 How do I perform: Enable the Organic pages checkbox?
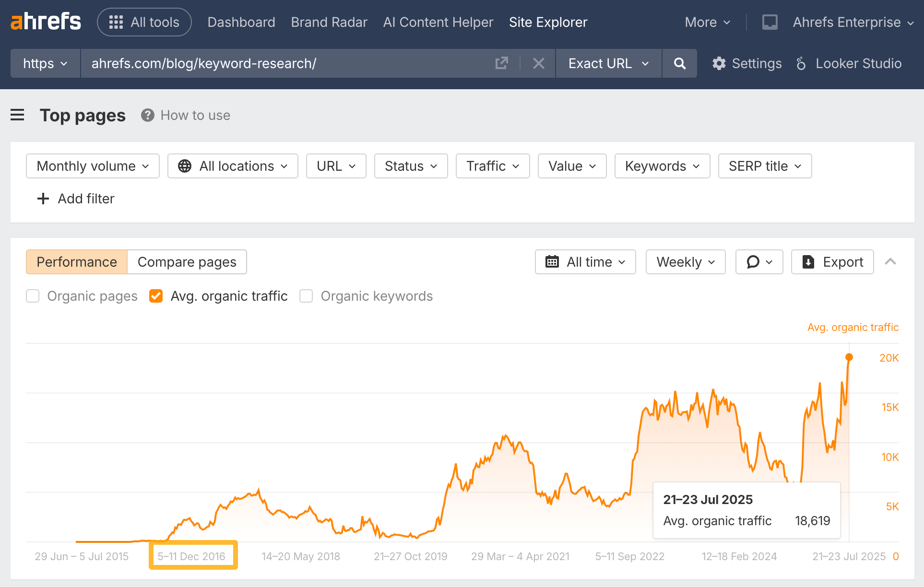32,296
